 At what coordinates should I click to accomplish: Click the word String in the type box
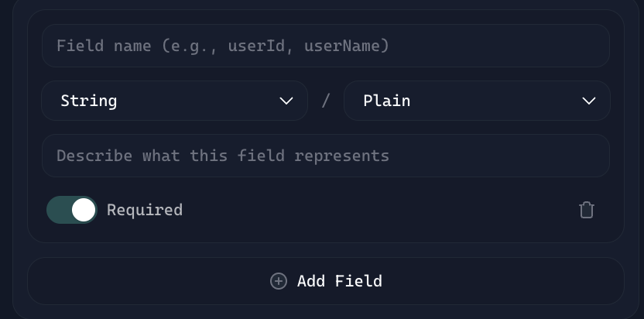pyautogui.click(x=89, y=101)
